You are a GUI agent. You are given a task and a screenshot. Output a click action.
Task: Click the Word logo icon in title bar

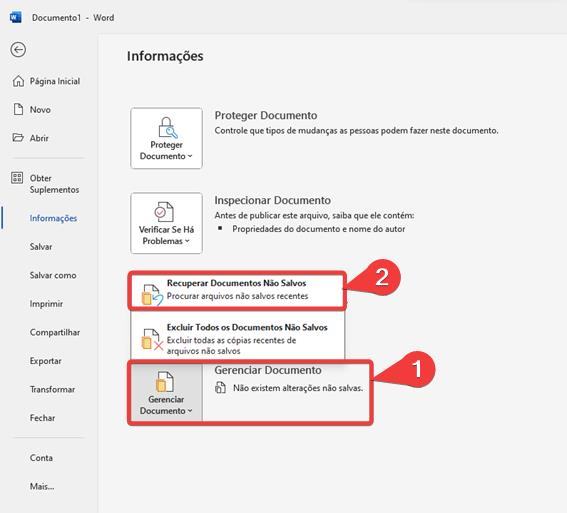coord(16,17)
